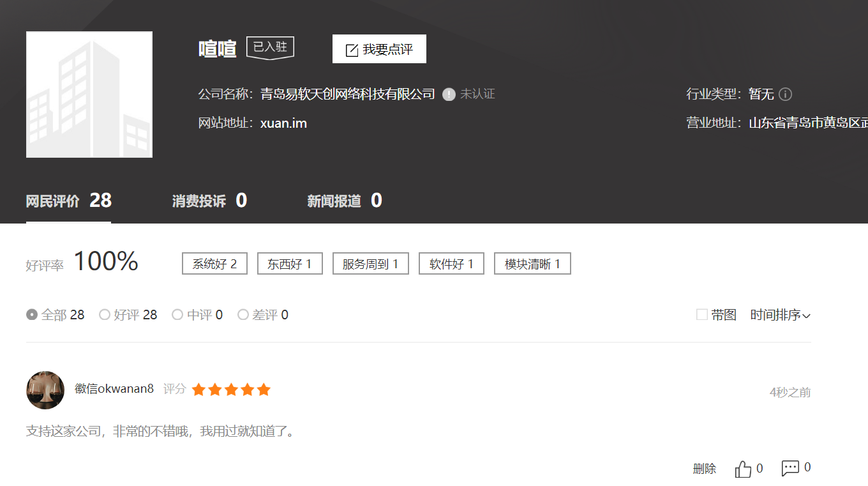Expand the 时间排序 sort dropdown
The width and height of the screenshot is (868, 486).
781,315
